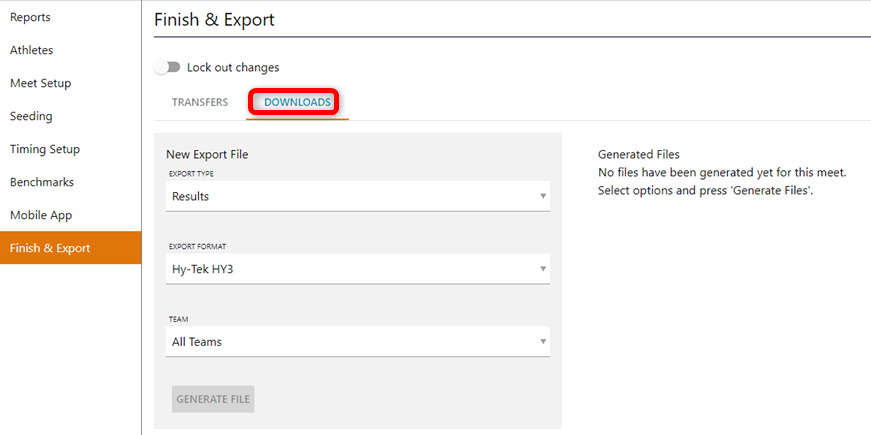This screenshot has width=871, height=435.
Task: Select Benchmarks in the left sidebar
Action: (x=42, y=182)
